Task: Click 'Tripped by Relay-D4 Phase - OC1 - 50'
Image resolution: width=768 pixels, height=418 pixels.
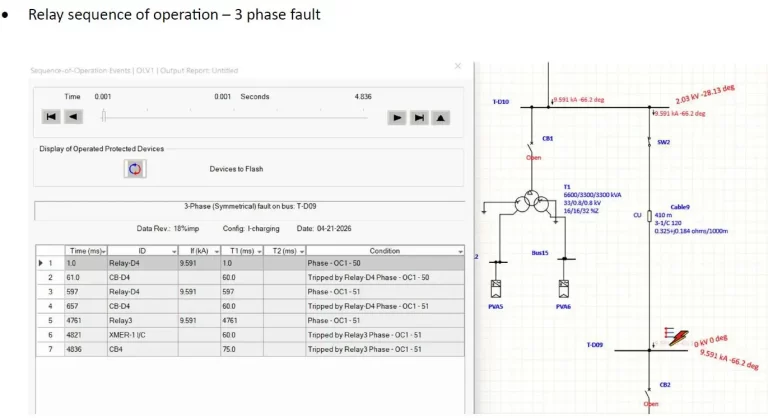Action: click(x=385, y=277)
